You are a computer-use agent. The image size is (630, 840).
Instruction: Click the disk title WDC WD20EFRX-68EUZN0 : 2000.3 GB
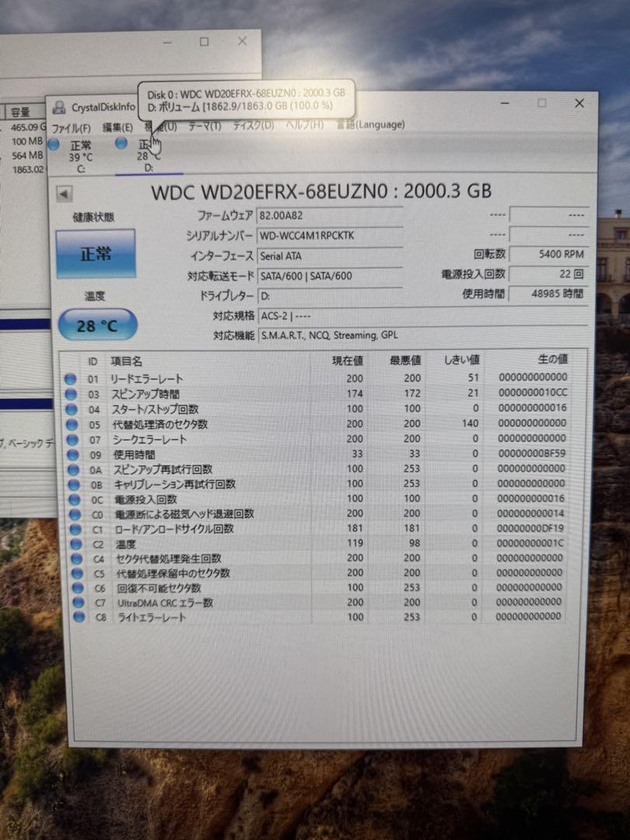(321, 192)
